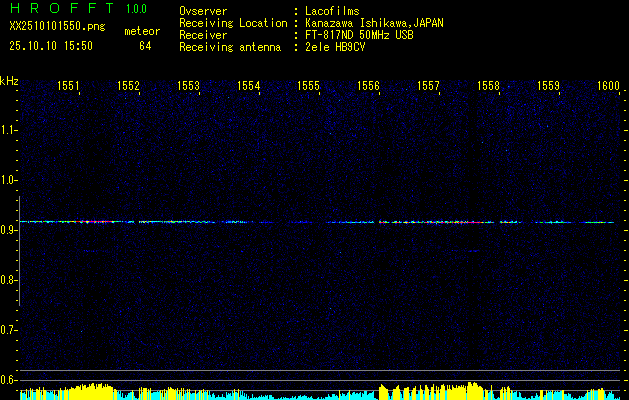Click the 0.7 kHz frequency axis label
Image resolution: width=629 pixels, height=400 pixels.
pyautogui.click(x=8, y=330)
